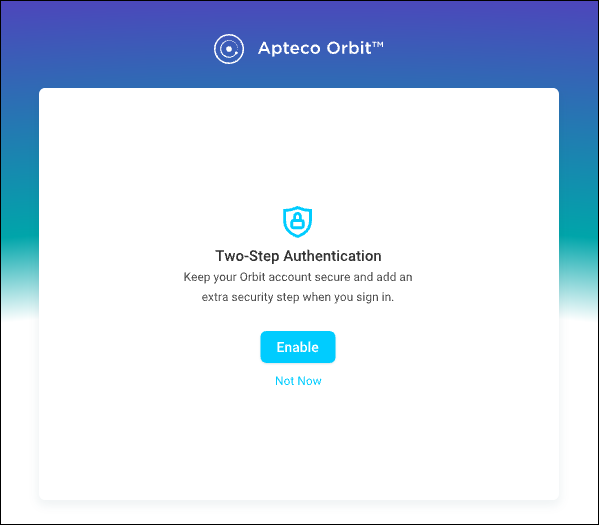Screen dimensions: 599x525
Task: Click empty area of white card above shield
Action: coord(298,149)
